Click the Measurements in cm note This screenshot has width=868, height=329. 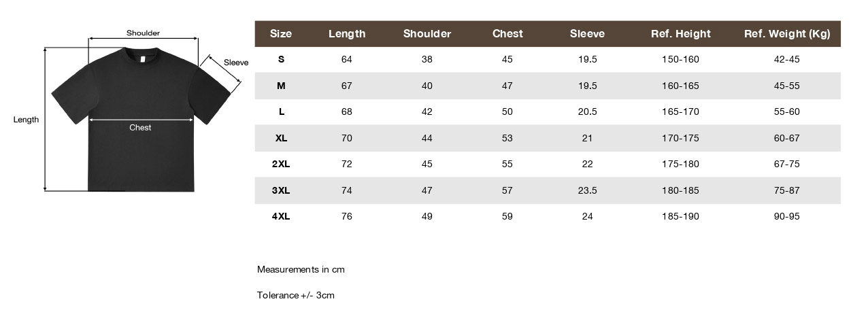click(x=301, y=269)
